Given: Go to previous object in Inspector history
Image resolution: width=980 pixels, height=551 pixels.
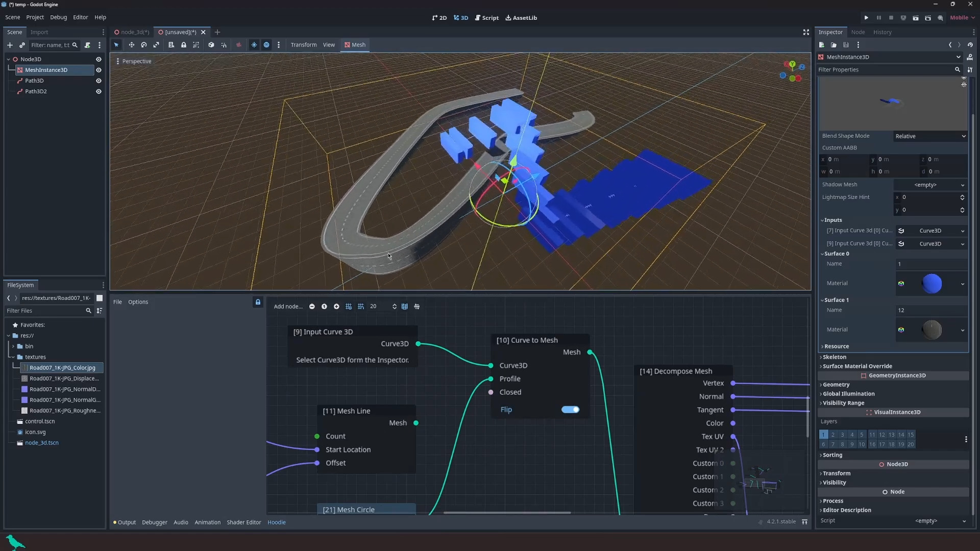Looking at the screenshot, I should (x=950, y=45).
